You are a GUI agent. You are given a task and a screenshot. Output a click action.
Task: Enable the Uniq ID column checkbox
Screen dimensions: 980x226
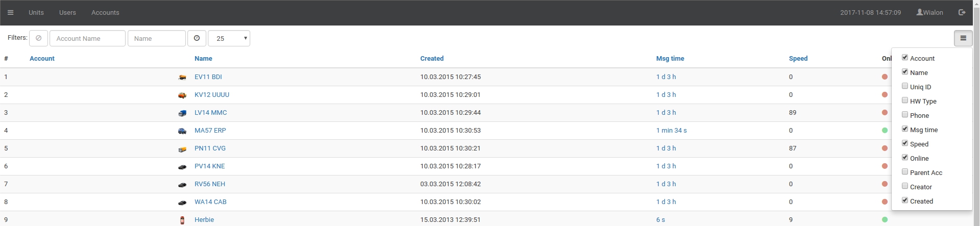(905, 86)
